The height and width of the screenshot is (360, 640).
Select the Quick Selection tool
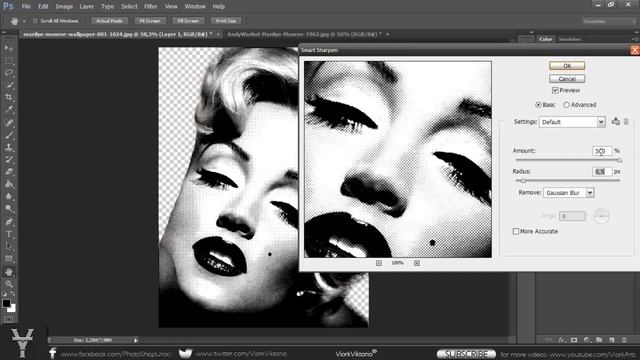tap(9, 85)
